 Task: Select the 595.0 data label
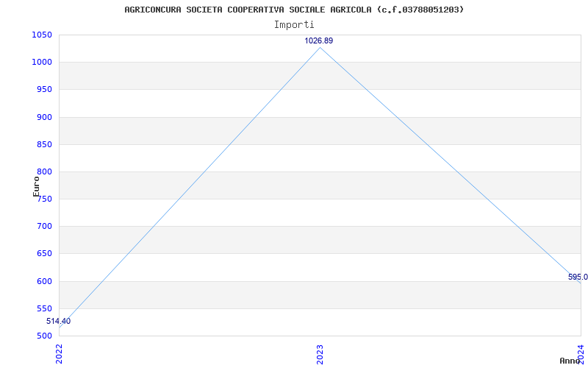tap(578, 277)
